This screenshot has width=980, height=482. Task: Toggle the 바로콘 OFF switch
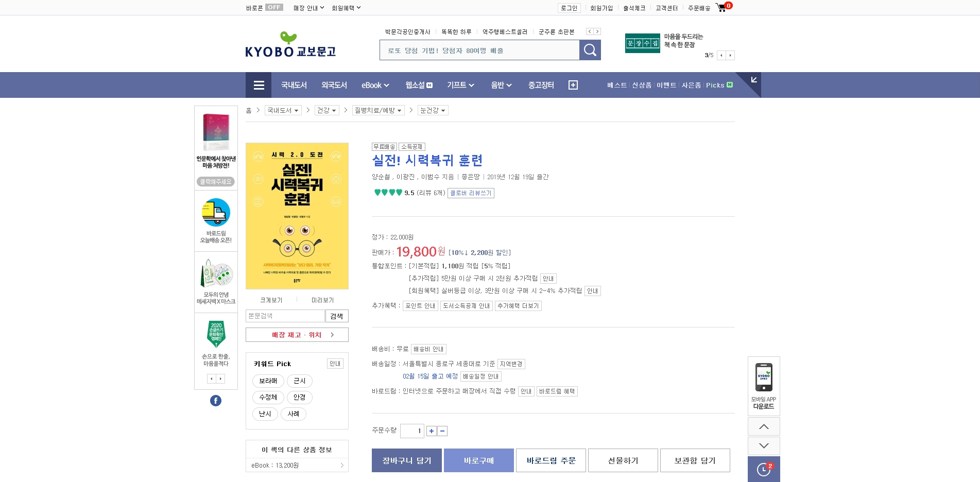274,7
